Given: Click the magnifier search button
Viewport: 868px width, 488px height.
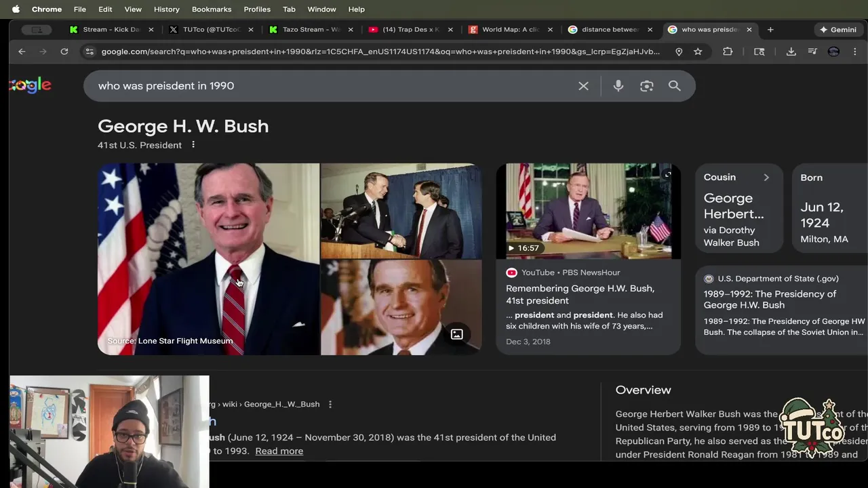Looking at the screenshot, I should click(674, 86).
